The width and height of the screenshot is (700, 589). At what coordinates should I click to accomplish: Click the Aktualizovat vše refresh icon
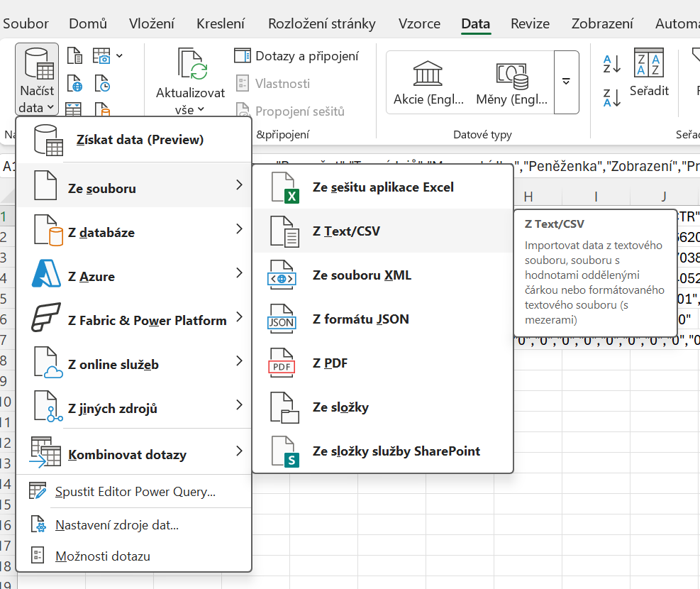coord(192,64)
